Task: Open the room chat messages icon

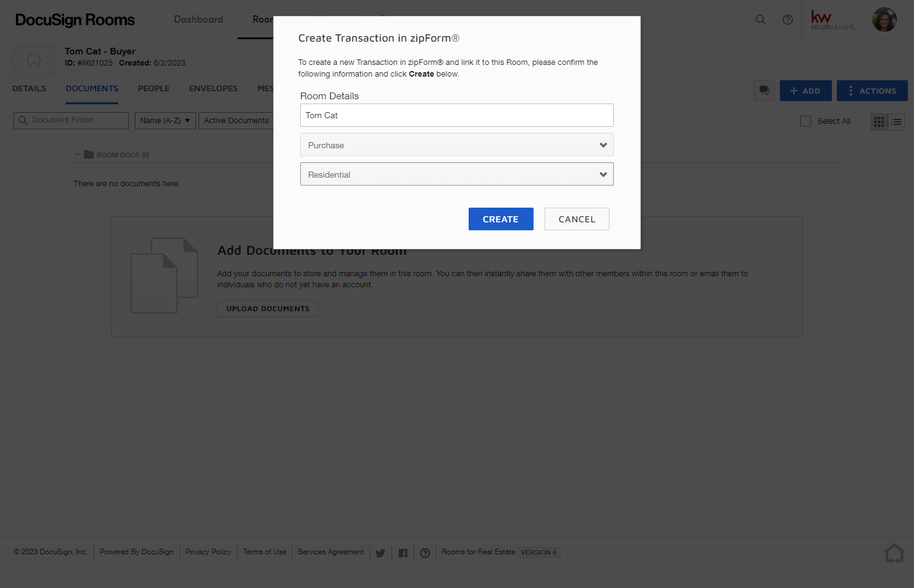Action: click(x=765, y=91)
